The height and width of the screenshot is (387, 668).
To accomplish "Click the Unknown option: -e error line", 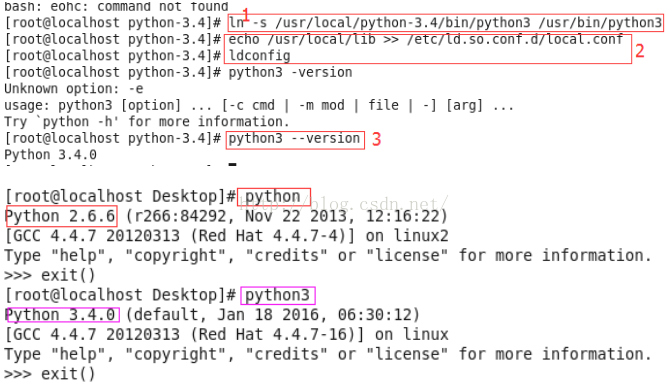I will coord(74,89).
